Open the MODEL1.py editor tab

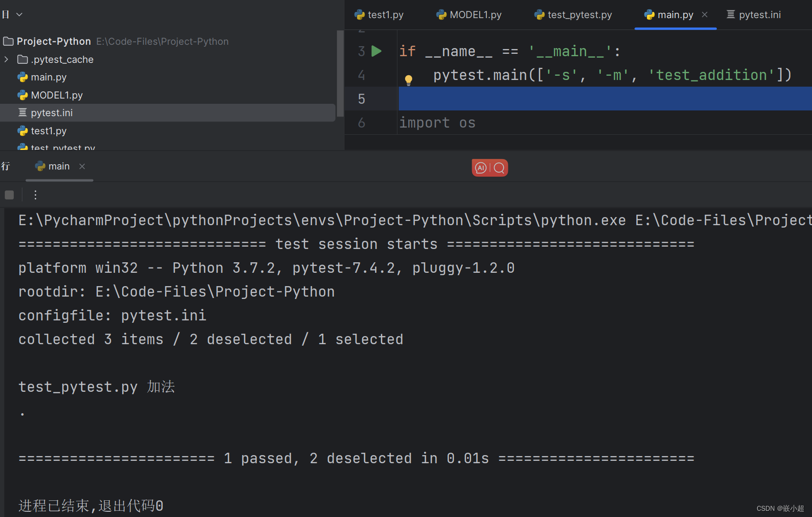click(469, 15)
